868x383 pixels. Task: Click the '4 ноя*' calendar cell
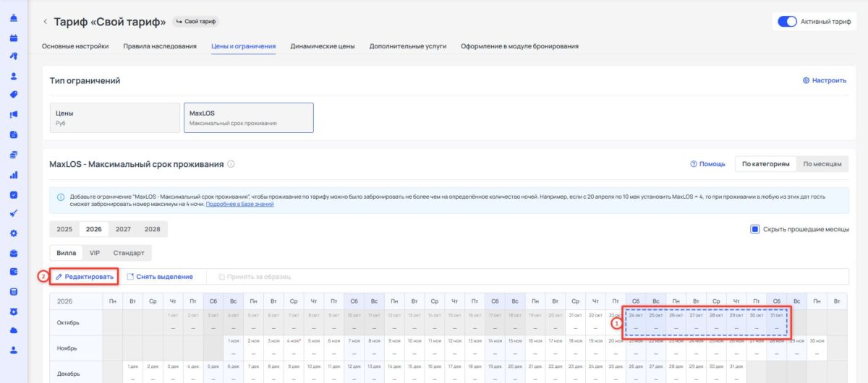294,347
